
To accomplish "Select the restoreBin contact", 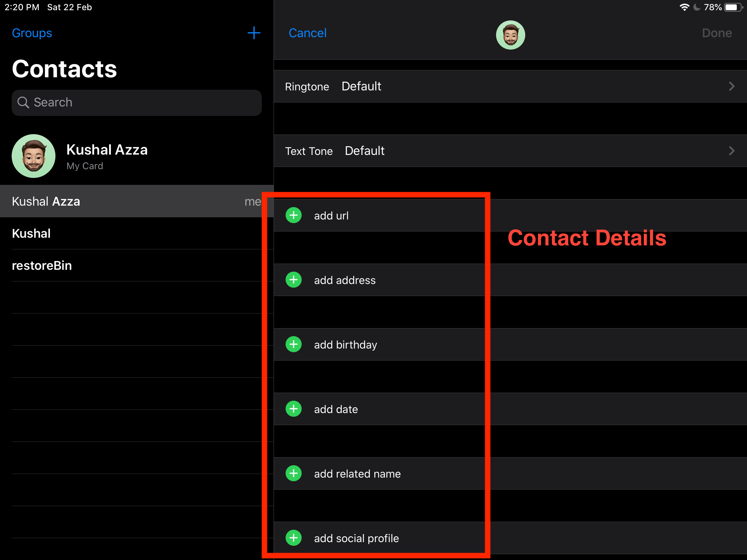I will 137,265.
